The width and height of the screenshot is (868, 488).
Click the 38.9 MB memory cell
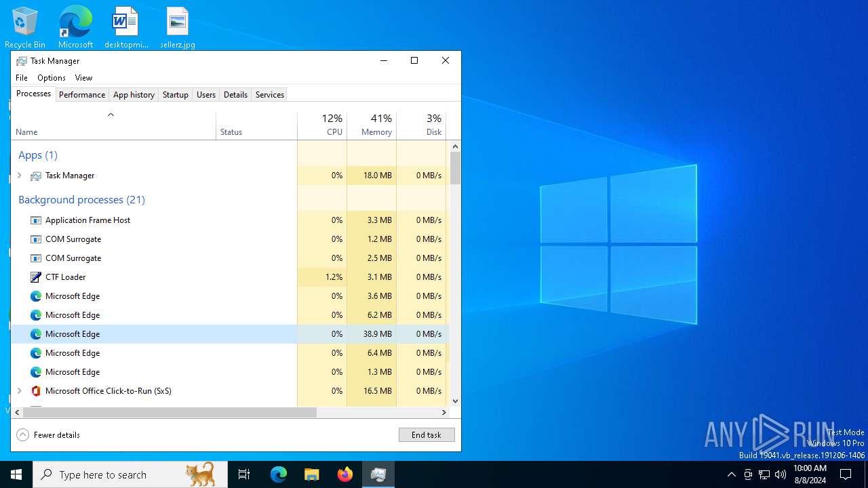click(x=372, y=334)
